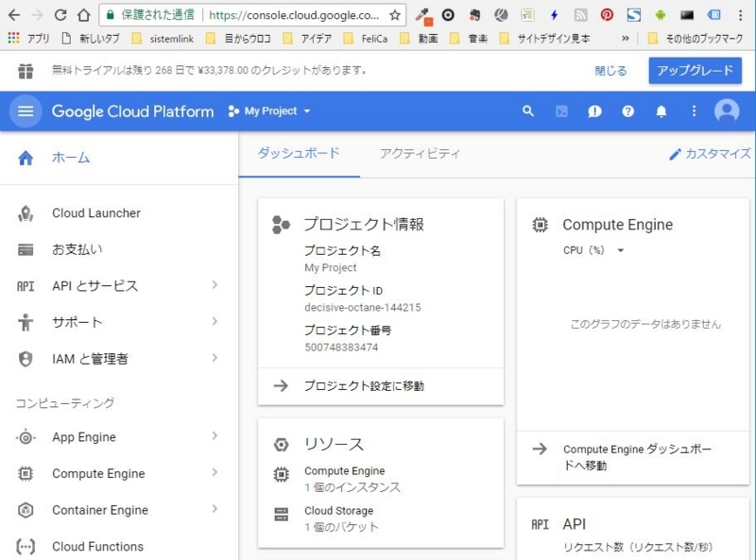The width and height of the screenshot is (756, 560).
Task: Click the project ID decisive-octane-144215
Action: (x=363, y=308)
